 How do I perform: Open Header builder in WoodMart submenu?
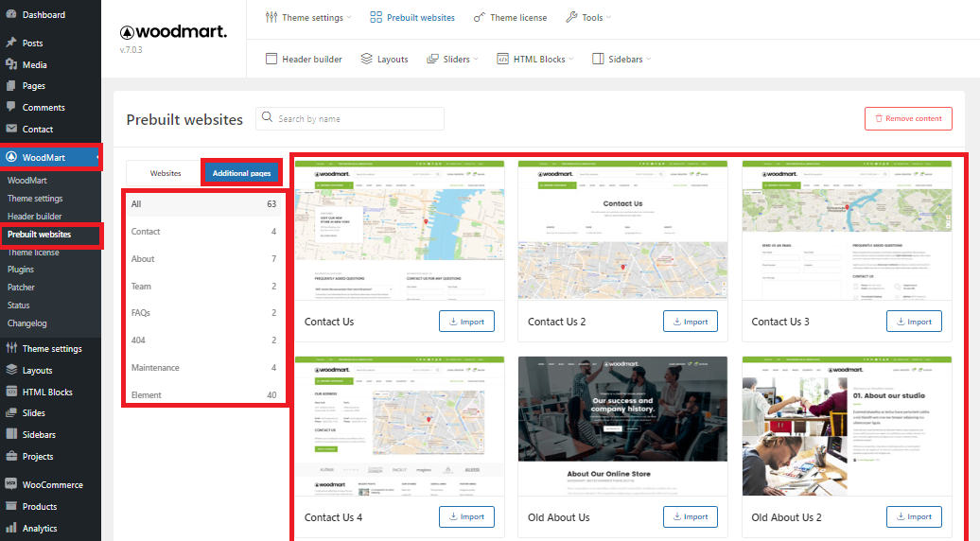pos(34,217)
